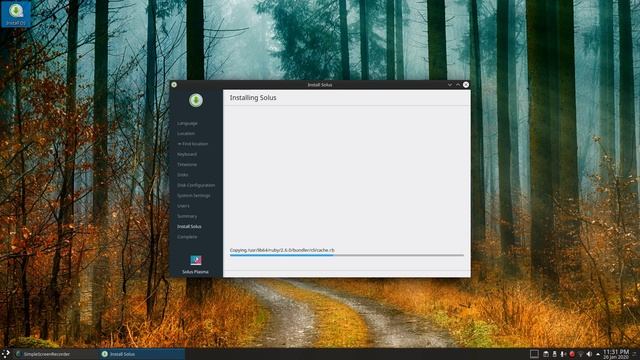Select Disks step in installer sidebar
Viewport: 640px width, 360px height.
coord(182,175)
